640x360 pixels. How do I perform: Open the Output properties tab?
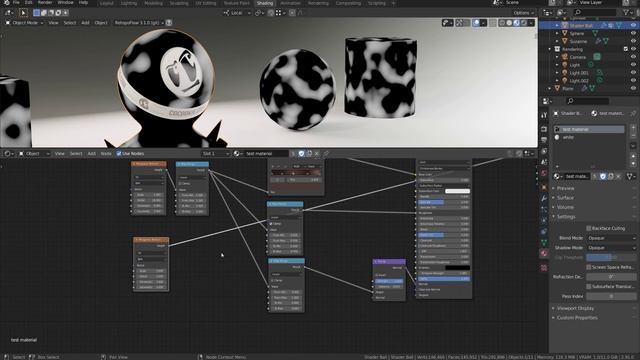(x=544, y=140)
